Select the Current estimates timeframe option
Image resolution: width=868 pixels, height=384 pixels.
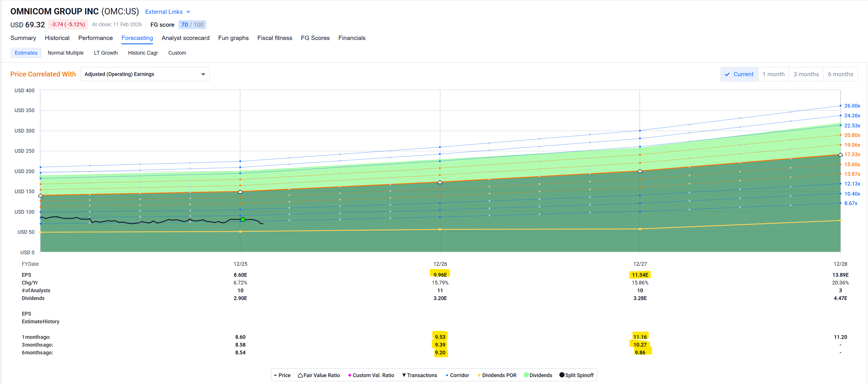739,74
